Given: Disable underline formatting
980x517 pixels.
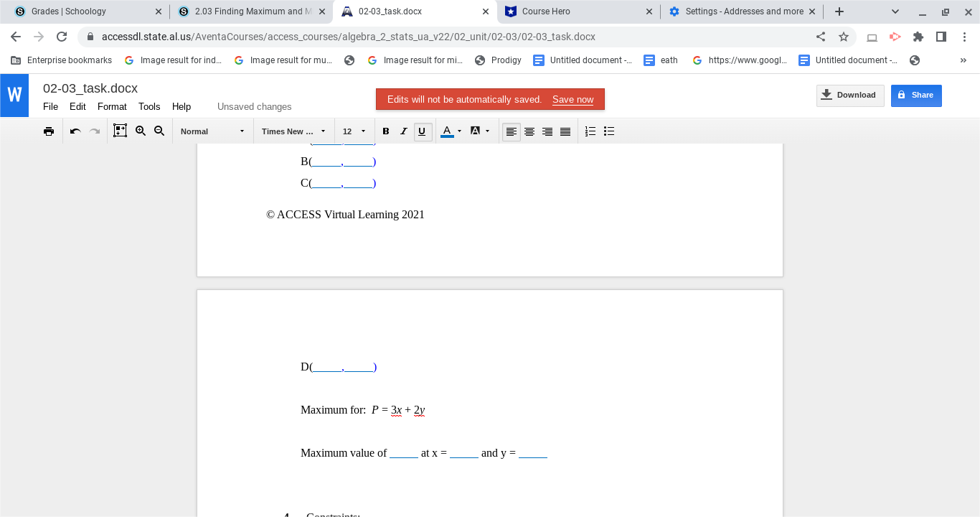Looking at the screenshot, I should (423, 131).
